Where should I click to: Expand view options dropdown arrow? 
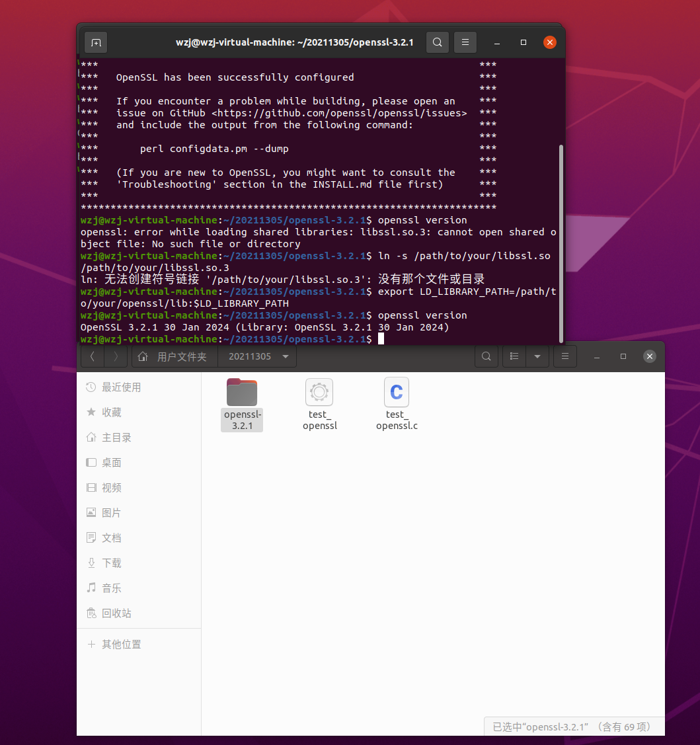click(x=537, y=356)
